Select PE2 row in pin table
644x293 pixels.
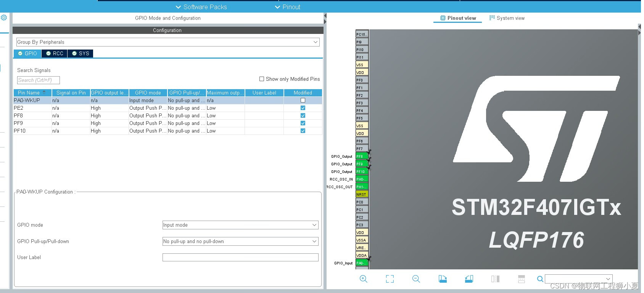point(168,108)
